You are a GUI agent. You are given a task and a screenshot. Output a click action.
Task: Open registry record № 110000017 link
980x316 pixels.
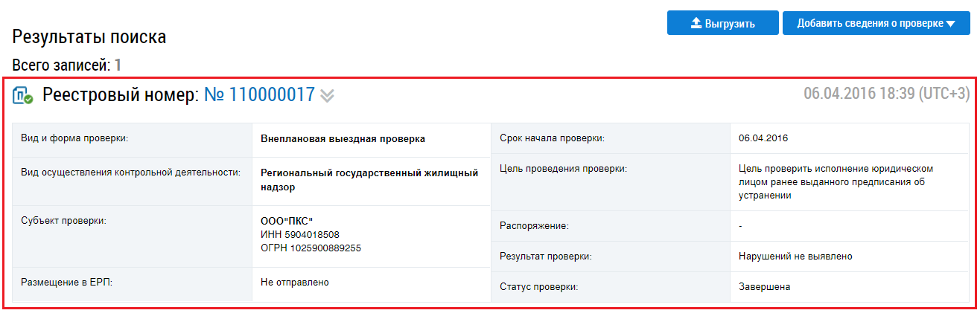click(258, 94)
